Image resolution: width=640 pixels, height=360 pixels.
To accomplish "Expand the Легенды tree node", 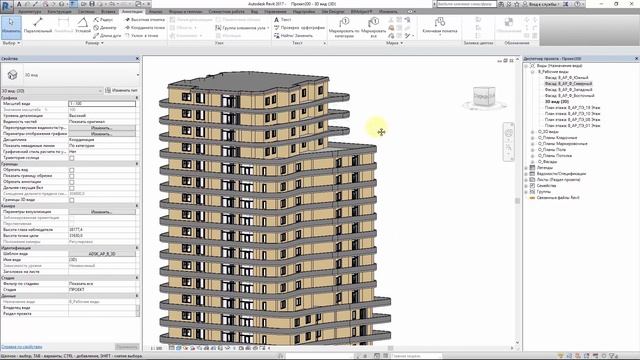I will pos(526,168).
